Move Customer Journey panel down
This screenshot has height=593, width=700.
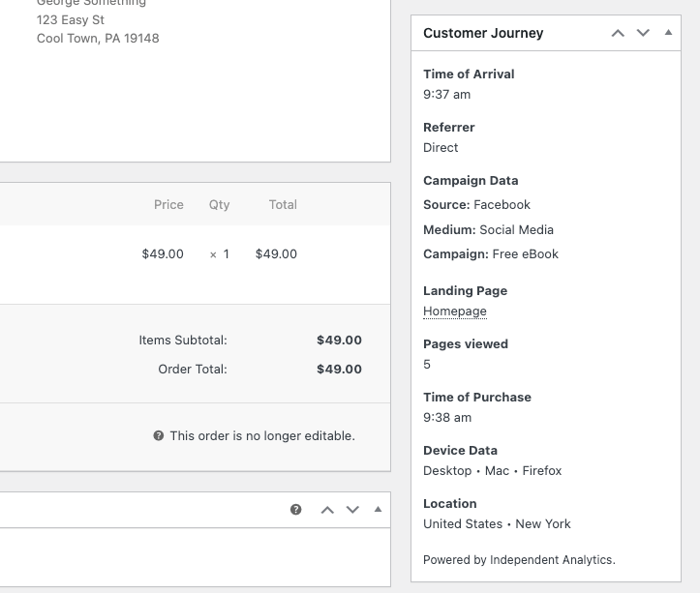click(x=643, y=33)
